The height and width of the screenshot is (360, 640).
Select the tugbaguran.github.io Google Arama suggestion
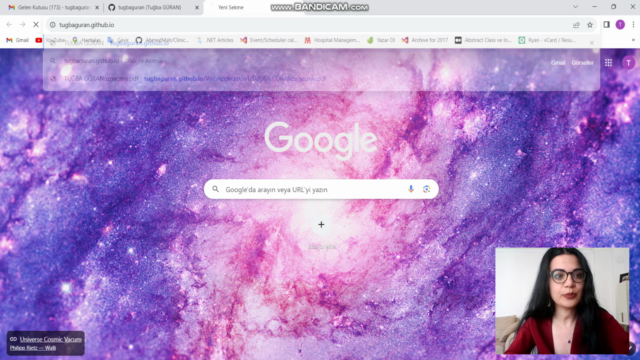coord(321,61)
